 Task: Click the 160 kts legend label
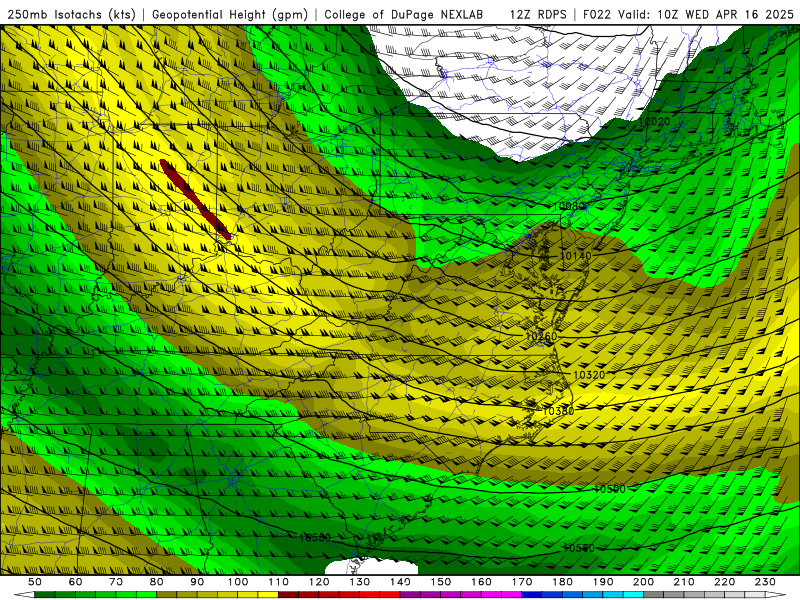[481, 582]
